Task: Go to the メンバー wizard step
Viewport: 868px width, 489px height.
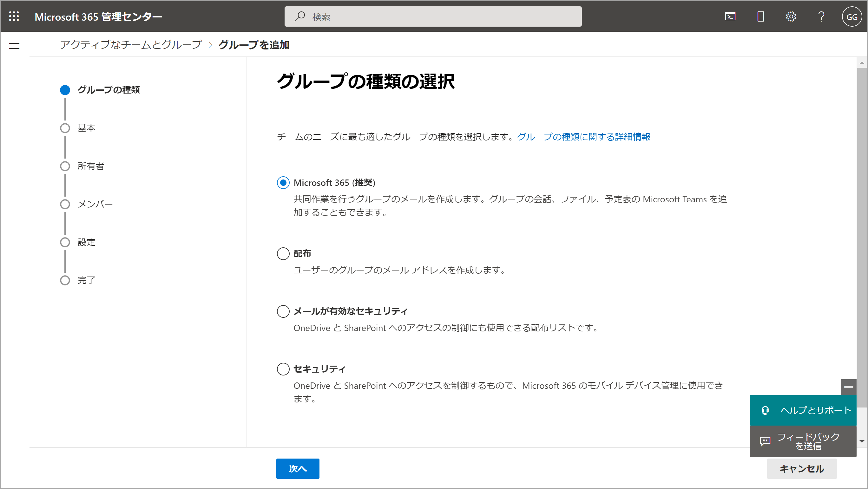Action: tap(87, 204)
